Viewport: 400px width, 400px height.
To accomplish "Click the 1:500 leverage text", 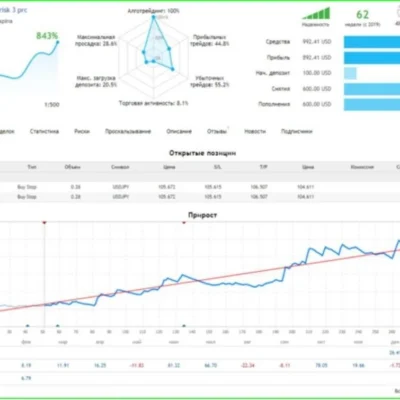I will [x=52, y=105].
